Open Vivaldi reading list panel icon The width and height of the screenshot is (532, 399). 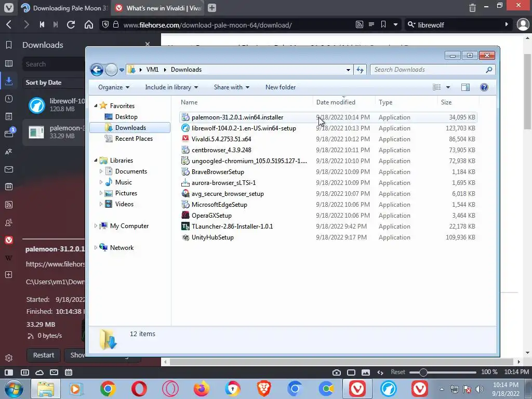[9, 63]
